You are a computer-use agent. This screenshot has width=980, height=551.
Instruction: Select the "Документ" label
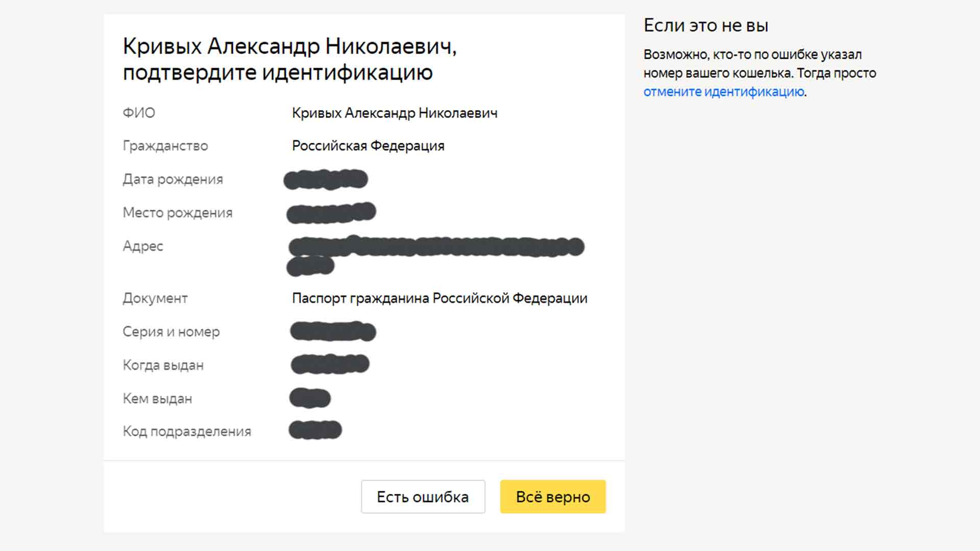coord(155,298)
